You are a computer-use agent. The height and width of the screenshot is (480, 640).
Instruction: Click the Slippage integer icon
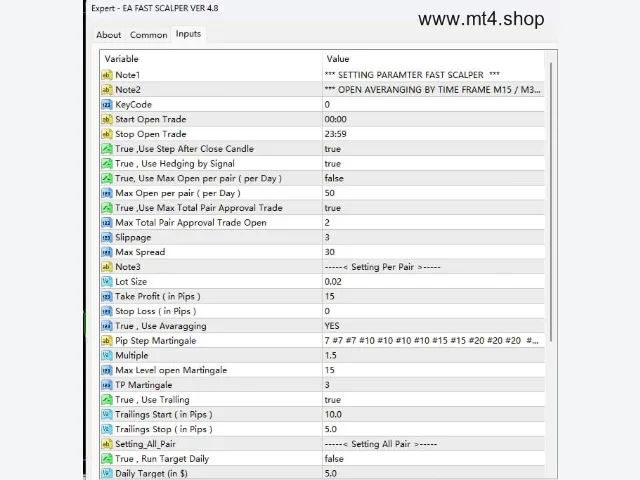tap(107, 238)
